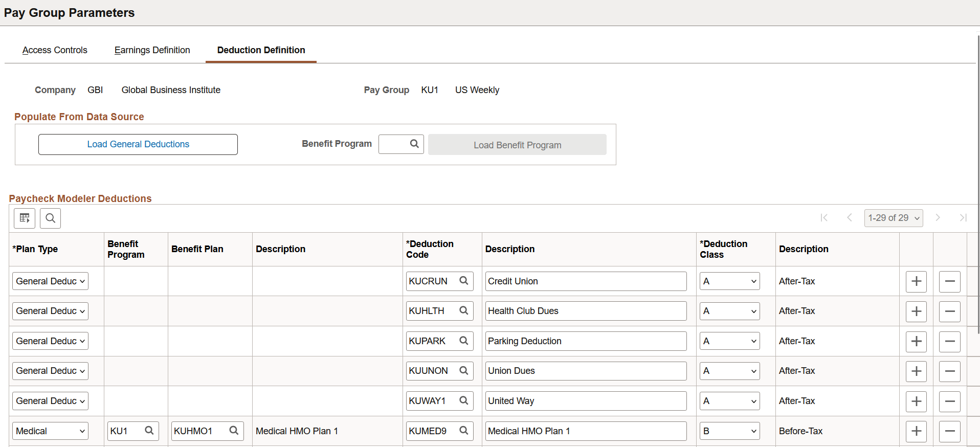Open Deduction Class dropdown for Union Dues
Viewport: 980px width, 447px height.
(x=729, y=370)
